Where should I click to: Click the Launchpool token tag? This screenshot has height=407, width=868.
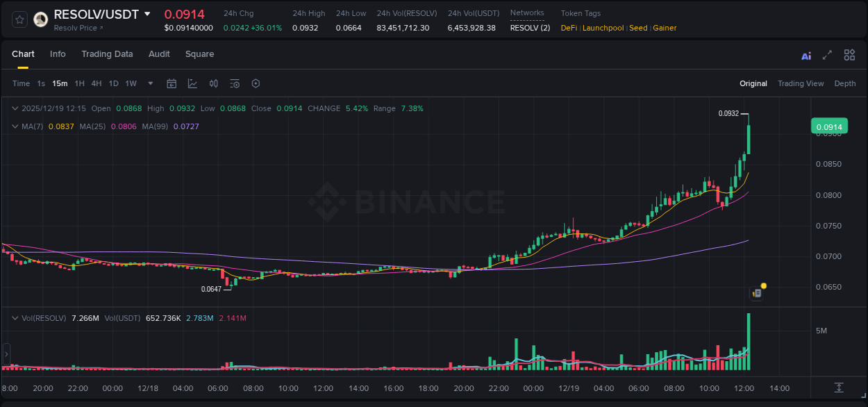(603, 28)
